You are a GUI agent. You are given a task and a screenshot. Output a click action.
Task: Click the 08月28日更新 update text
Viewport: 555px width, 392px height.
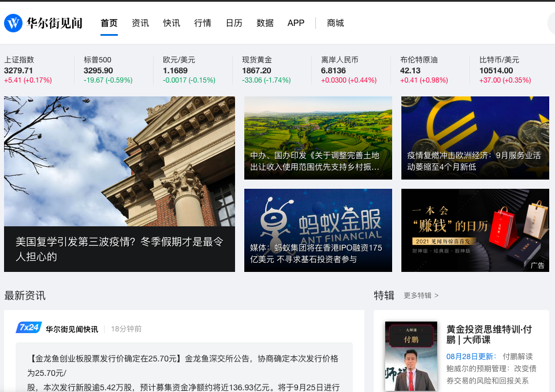pyautogui.click(x=471, y=357)
